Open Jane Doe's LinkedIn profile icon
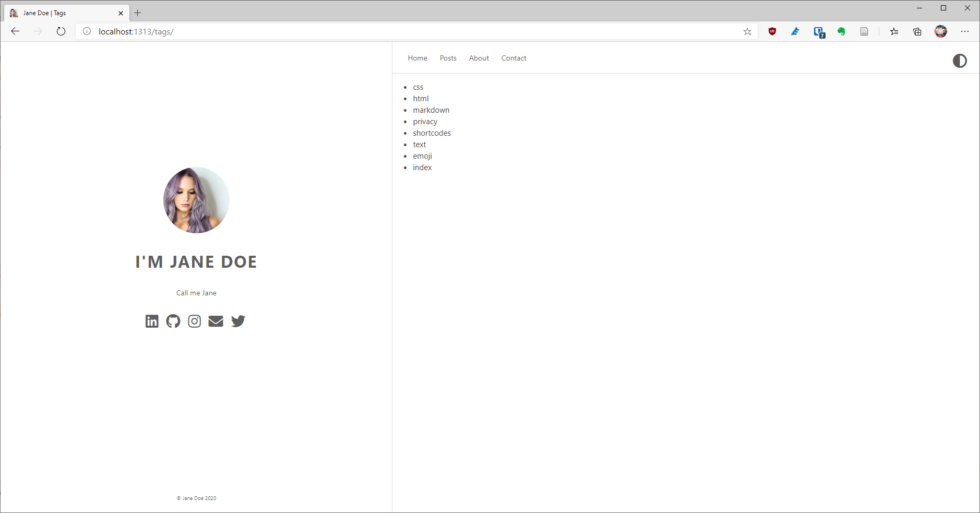The image size is (980, 513). coord(152,321)
